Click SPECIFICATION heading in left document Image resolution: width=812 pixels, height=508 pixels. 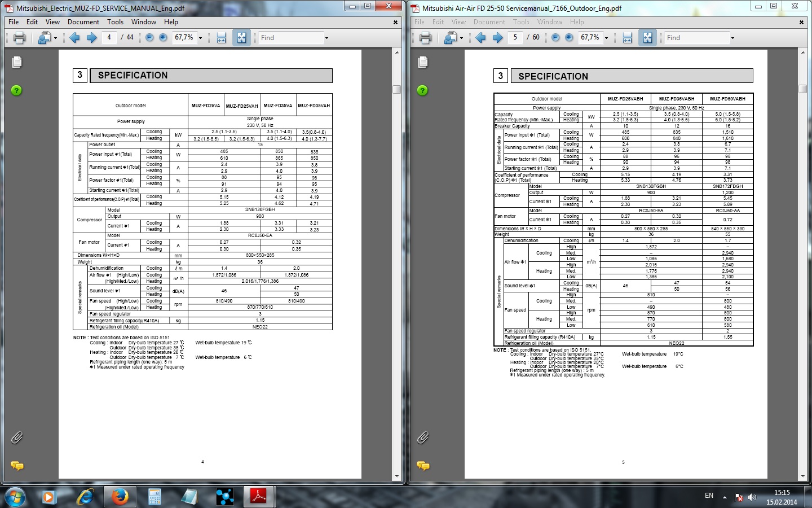pyautogui.click(x=133, y=76)
